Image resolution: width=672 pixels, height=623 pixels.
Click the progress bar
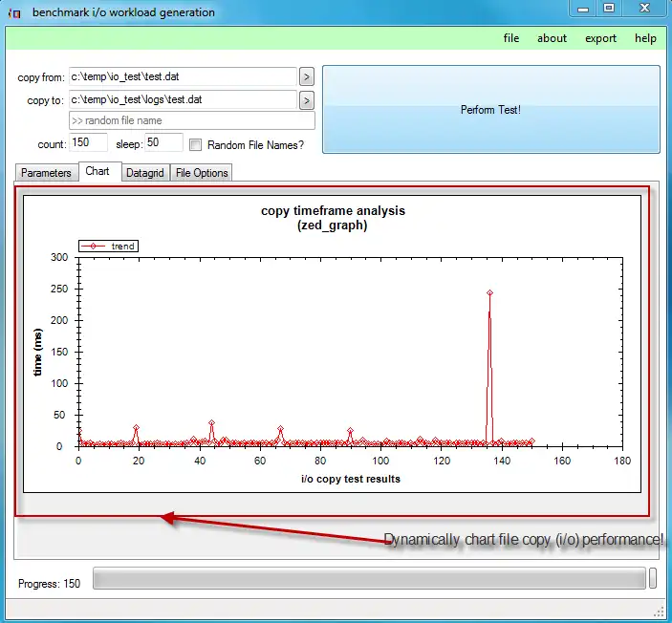click(x=369, y=578)
